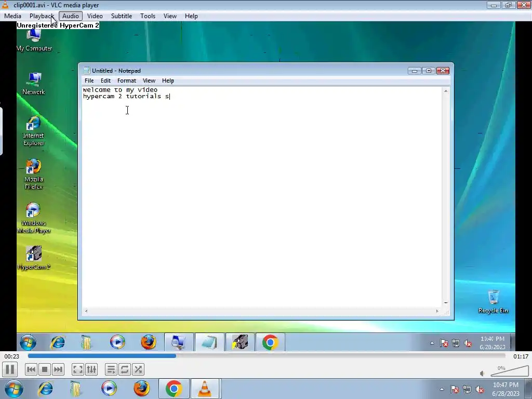The width and height of the screenshot is (532, 399).
Task: Open real taskbar clock 10:47 PM
Action: pos(506,389)
